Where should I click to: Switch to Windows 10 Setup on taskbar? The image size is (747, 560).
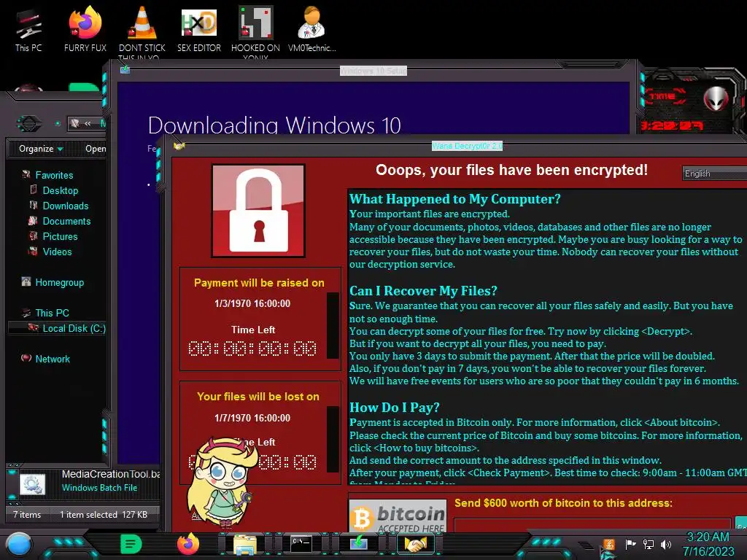tap(358, 543)
